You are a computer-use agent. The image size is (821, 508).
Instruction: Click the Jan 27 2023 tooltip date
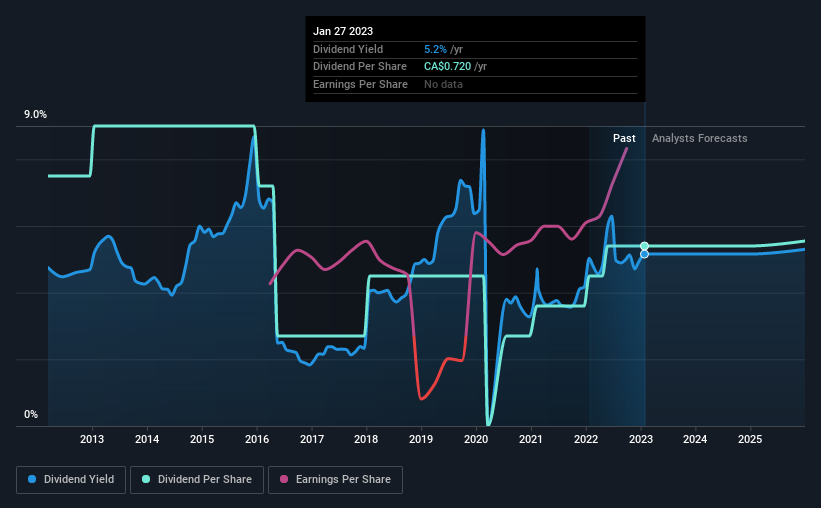[x=343, y=31]
